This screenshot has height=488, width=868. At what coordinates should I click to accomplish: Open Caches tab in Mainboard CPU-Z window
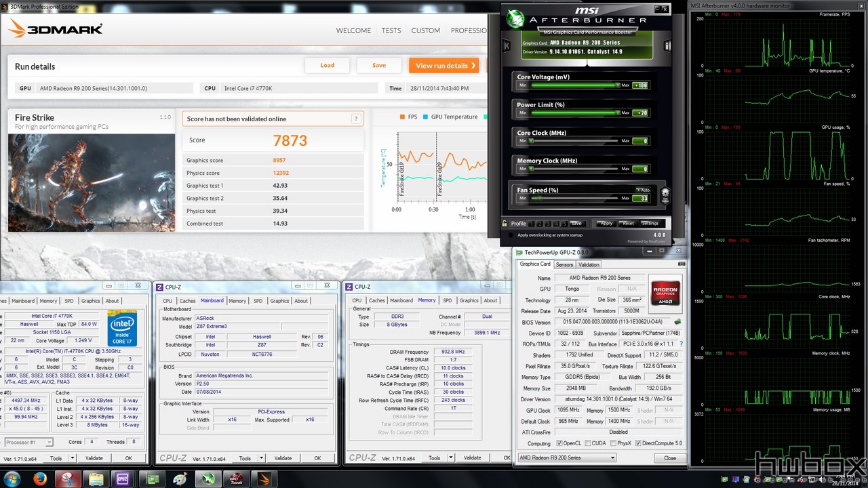coord(188,301)
